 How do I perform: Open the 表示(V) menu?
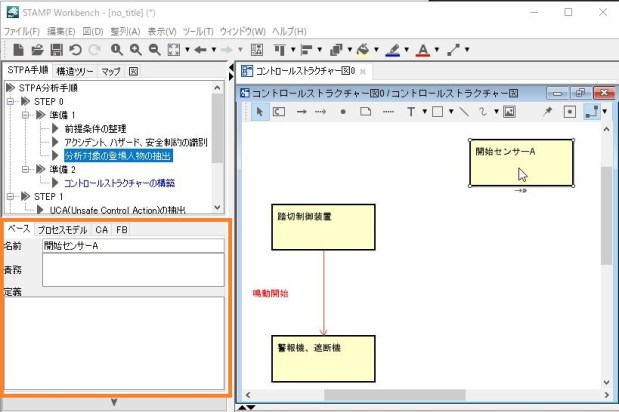163,31
